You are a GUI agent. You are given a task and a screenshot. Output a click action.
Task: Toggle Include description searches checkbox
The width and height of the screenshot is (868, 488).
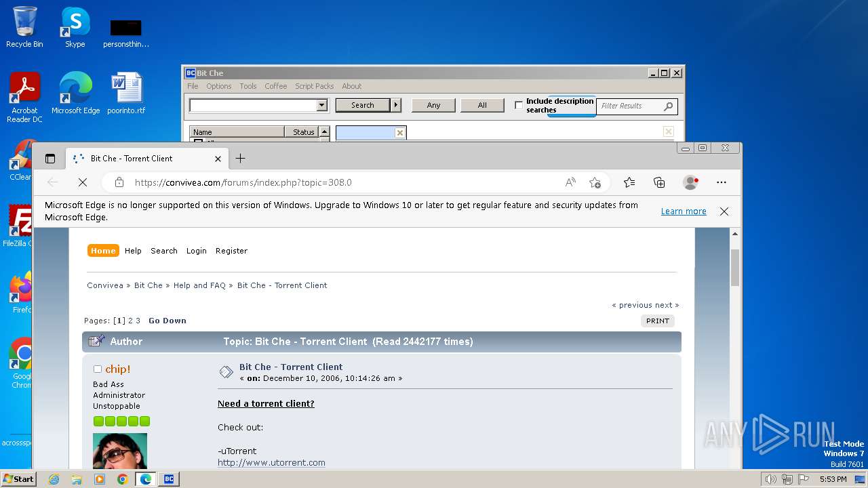(x=519, y=105)
